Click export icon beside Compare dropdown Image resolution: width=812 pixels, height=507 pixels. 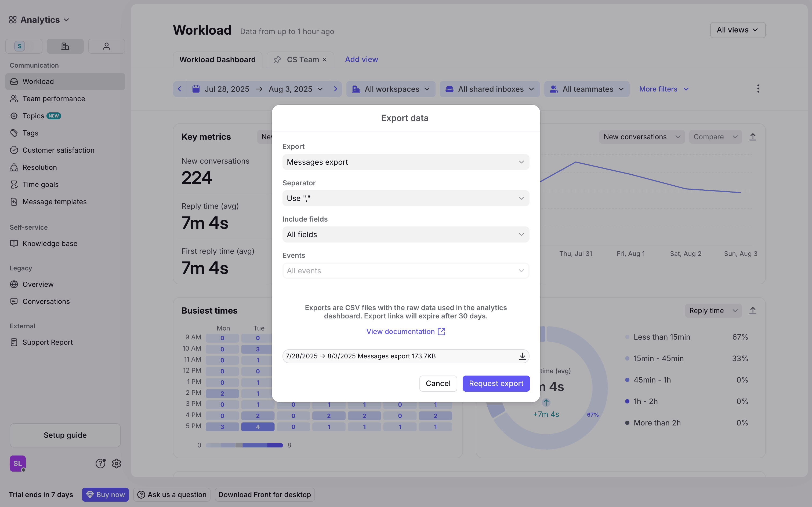753,137
